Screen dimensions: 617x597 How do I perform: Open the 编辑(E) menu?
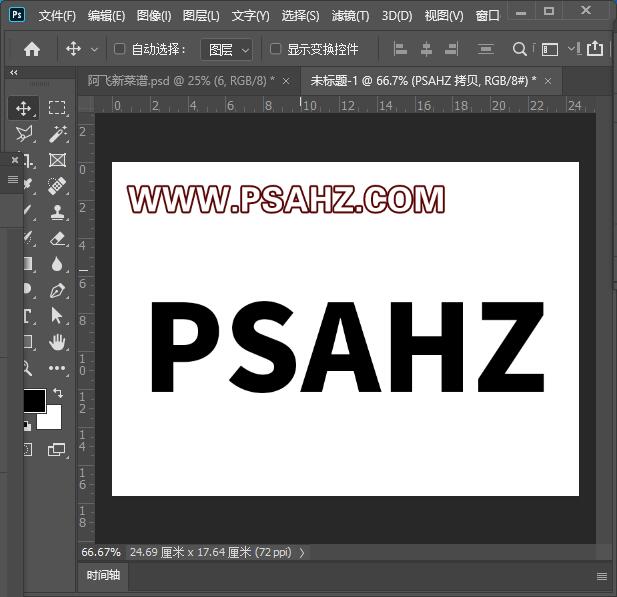point(106,16)
